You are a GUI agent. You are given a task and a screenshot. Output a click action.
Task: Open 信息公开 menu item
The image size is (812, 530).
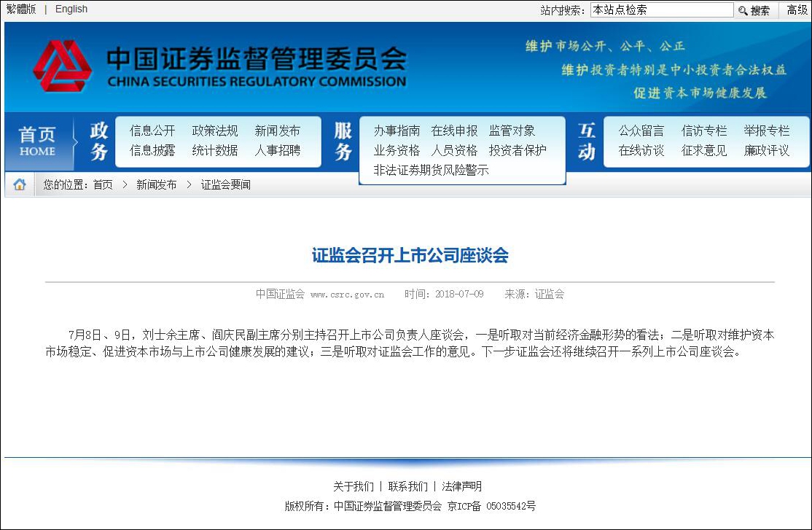point(152,130)
